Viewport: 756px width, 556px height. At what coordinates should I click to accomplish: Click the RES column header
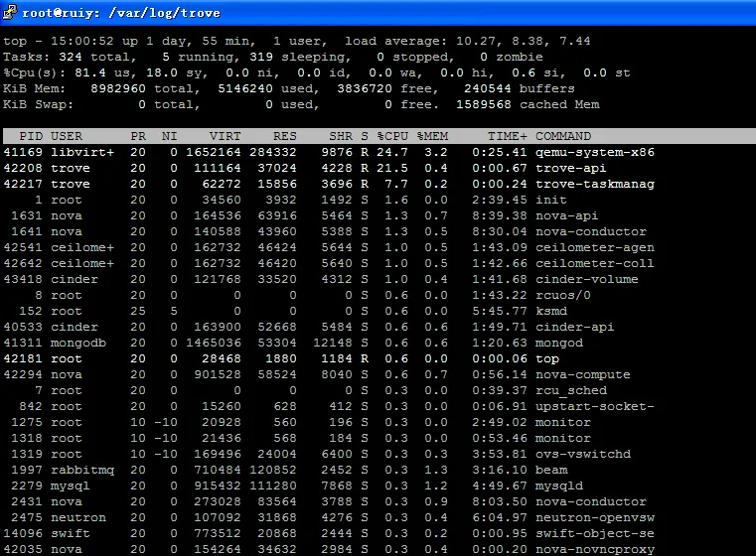[x=284, y=136]
